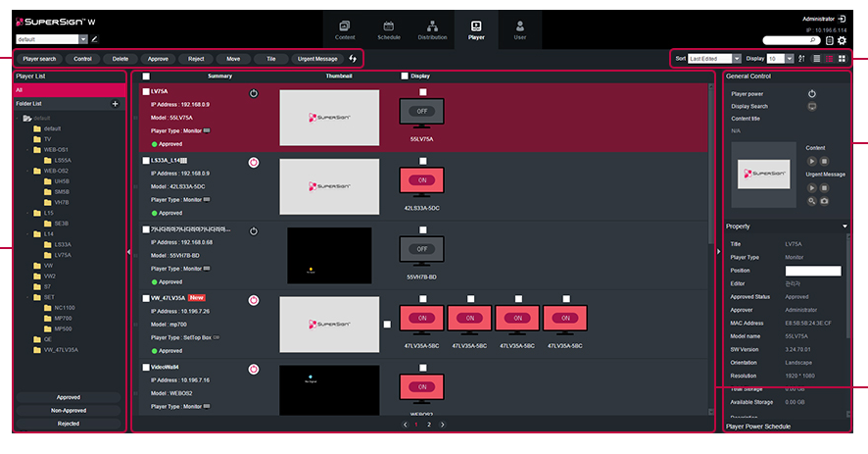
Task: Toggle the 42LS33A-5DC display ON switch
Action: [x=422, y=180]
